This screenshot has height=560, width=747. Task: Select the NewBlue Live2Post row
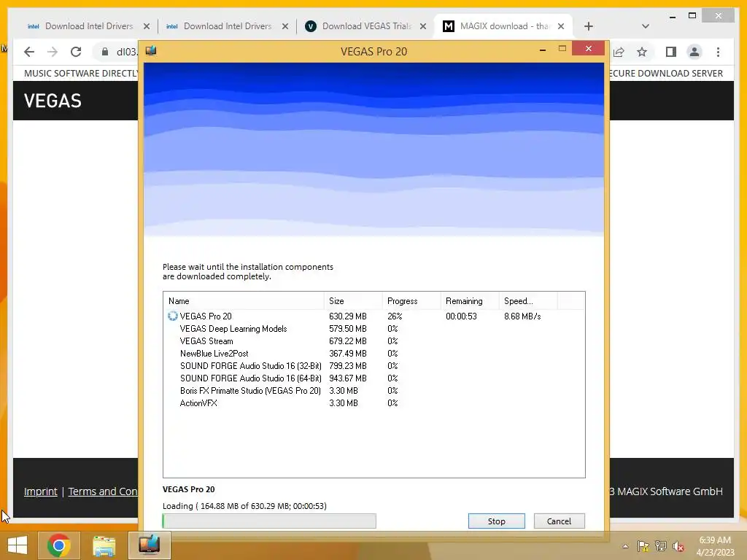click(x=374, y=354)
